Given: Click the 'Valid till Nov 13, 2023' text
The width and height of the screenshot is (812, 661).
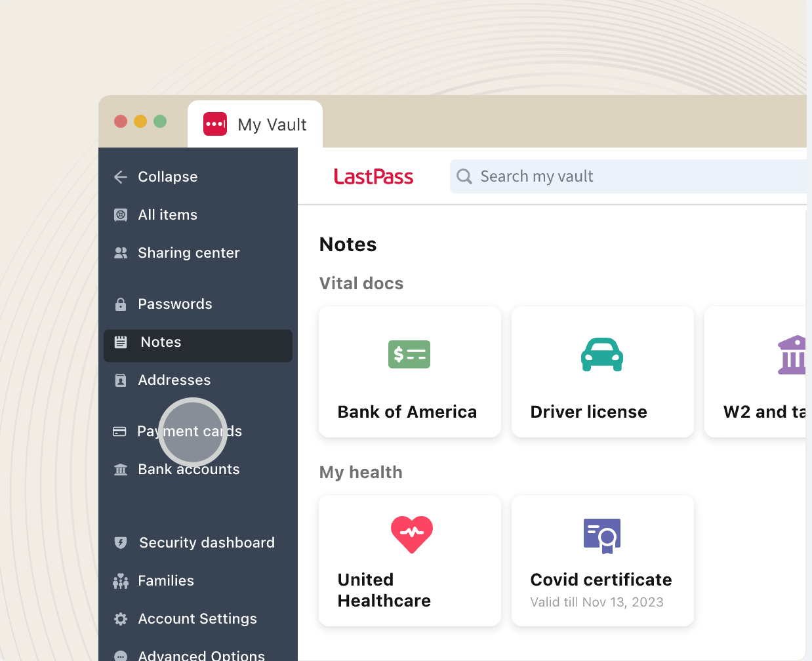Looking at the screenshot, I should point(597,602).
